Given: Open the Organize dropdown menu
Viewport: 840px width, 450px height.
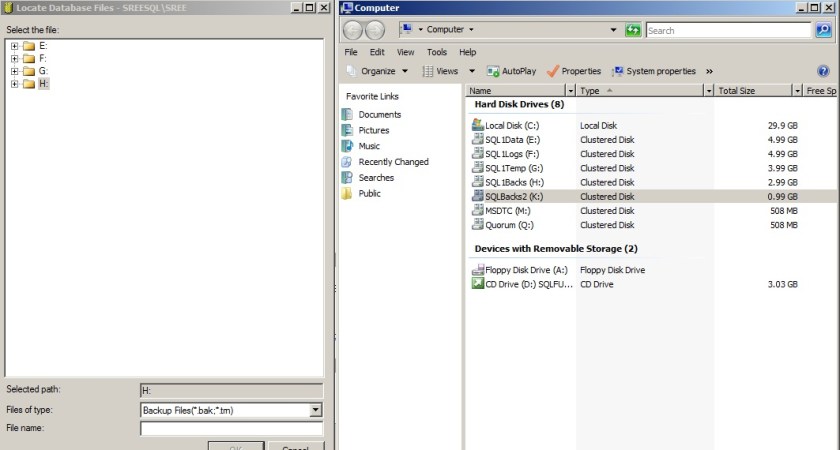Looking at the screenshot, I should tap(377, 71).
